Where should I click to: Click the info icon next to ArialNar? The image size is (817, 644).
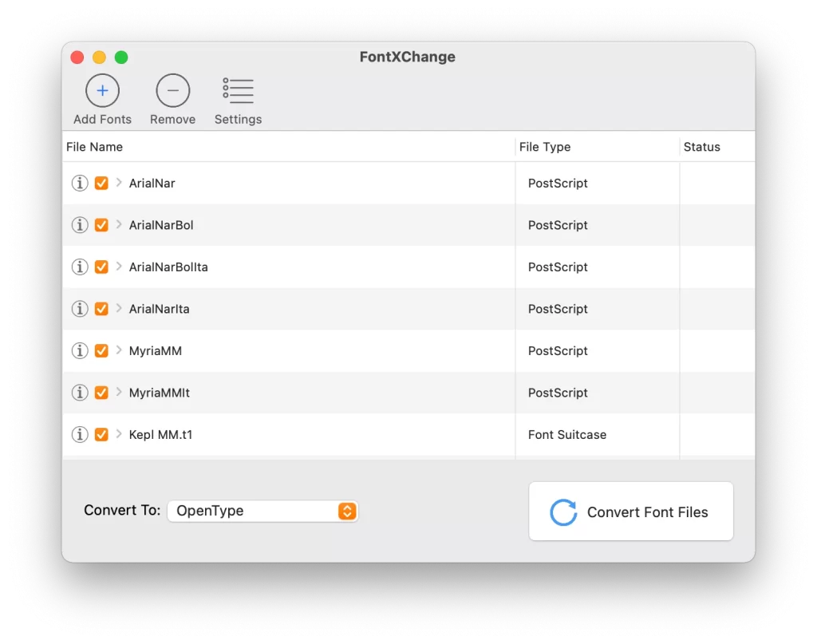[80, 183]
